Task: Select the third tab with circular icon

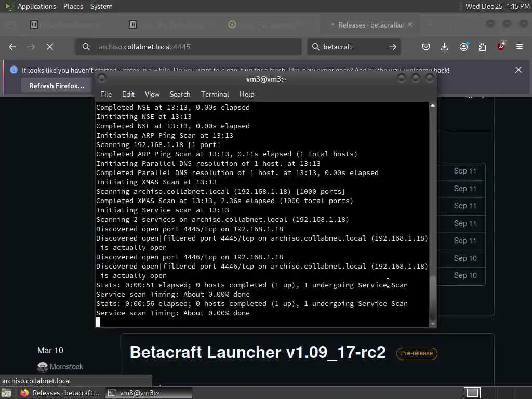Action: coord(232,24)
